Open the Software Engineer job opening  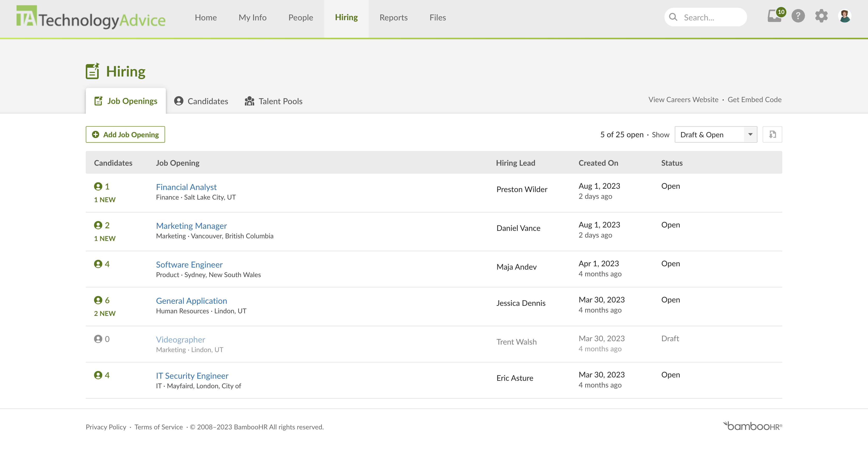pos(189,264)
